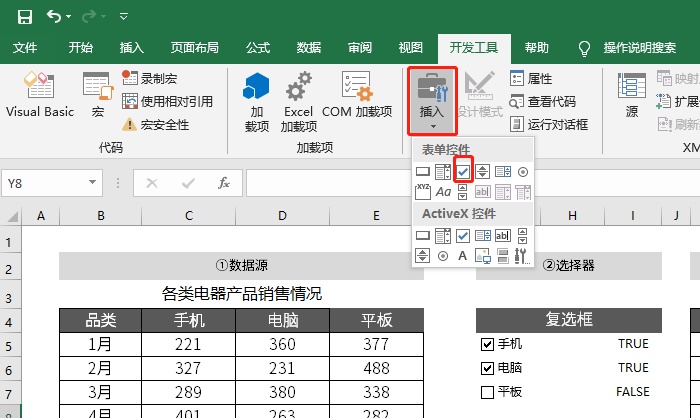The height and width of the screenshot is (418, 700).
Task: Switch to the 公式 ribbon tab
Action: (x=258, y=47)
